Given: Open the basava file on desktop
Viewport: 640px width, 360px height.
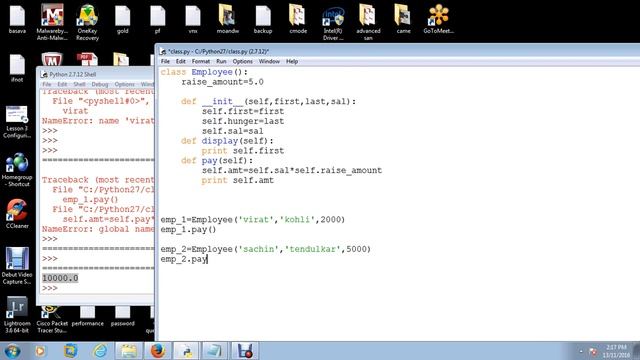Looking at the screenshot, I should click(x=17, y=19).
